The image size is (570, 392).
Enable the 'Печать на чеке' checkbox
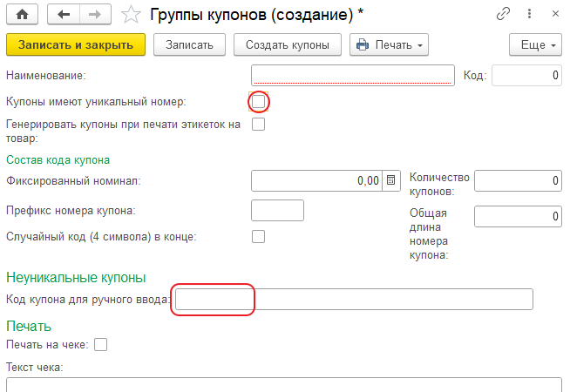100,345
